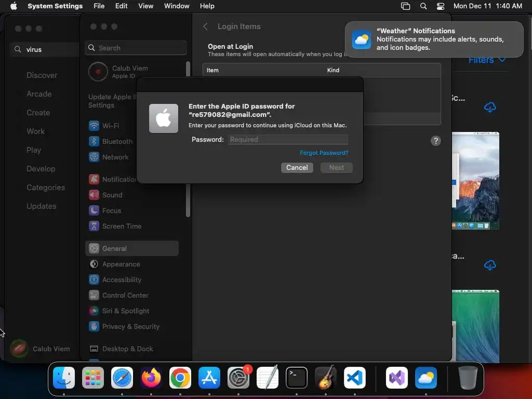Click the App Store search field with virus
Viewport: 532px width, 399px height.
pos(45,49)
